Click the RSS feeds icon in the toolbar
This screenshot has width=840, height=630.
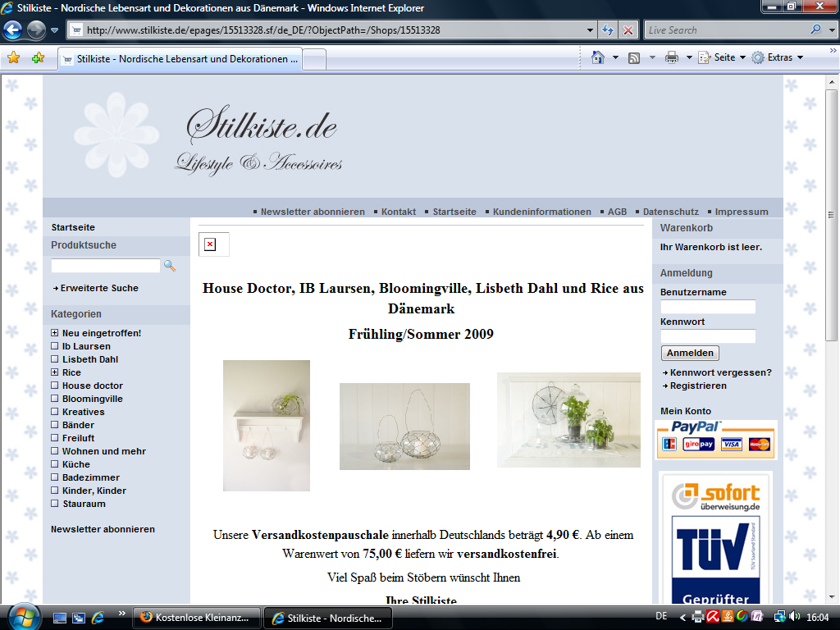pos(634,57)
